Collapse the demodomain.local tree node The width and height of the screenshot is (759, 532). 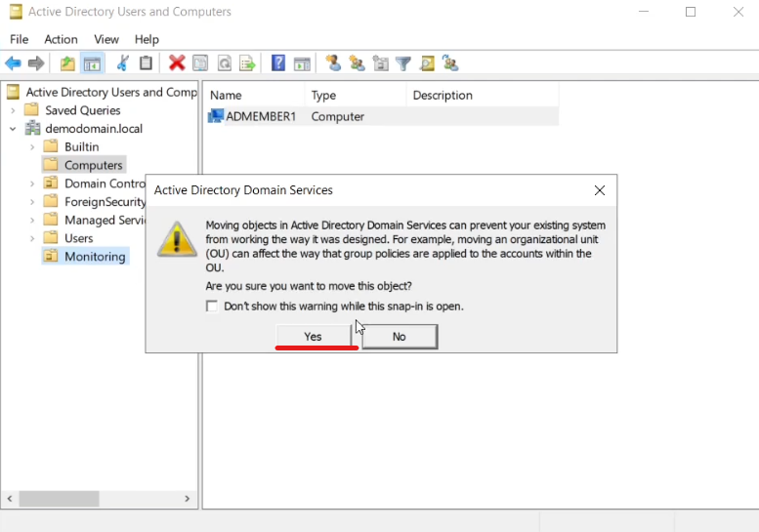pyautogui.click(x=13, y=129)
